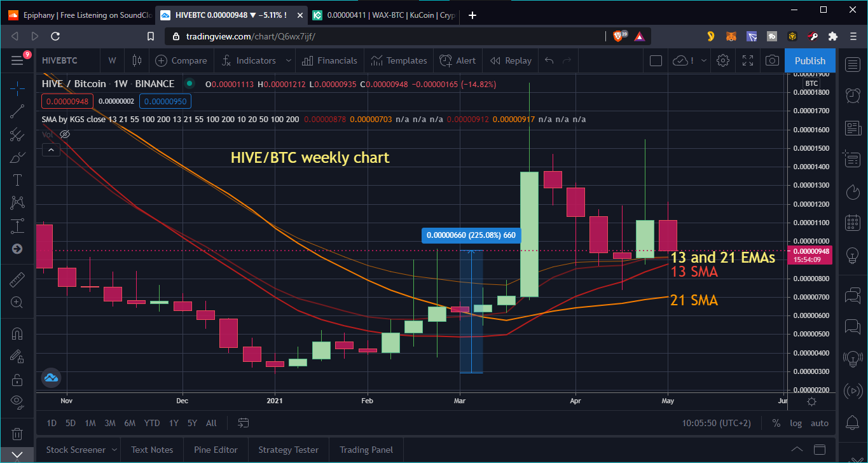Open the Compare symbols dialog
868x463 pixels.
pyautogui.click(x=181, y=60)
